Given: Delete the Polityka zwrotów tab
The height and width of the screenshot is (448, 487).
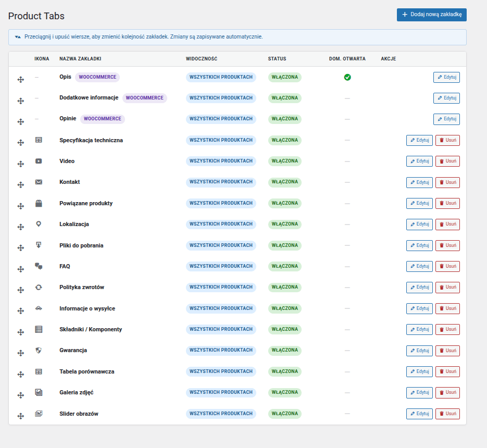Looking at the screenshot, I should tap(447, 287).
